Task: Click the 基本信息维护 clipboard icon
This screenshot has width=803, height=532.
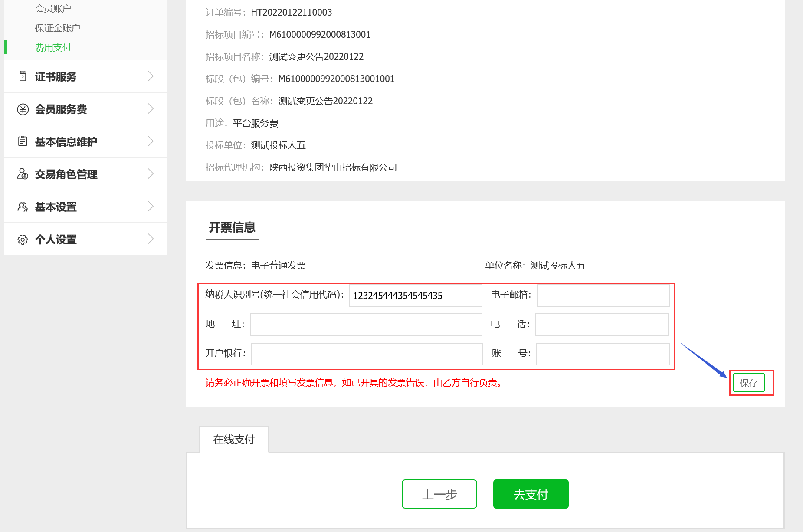Action: pos(23,141)
